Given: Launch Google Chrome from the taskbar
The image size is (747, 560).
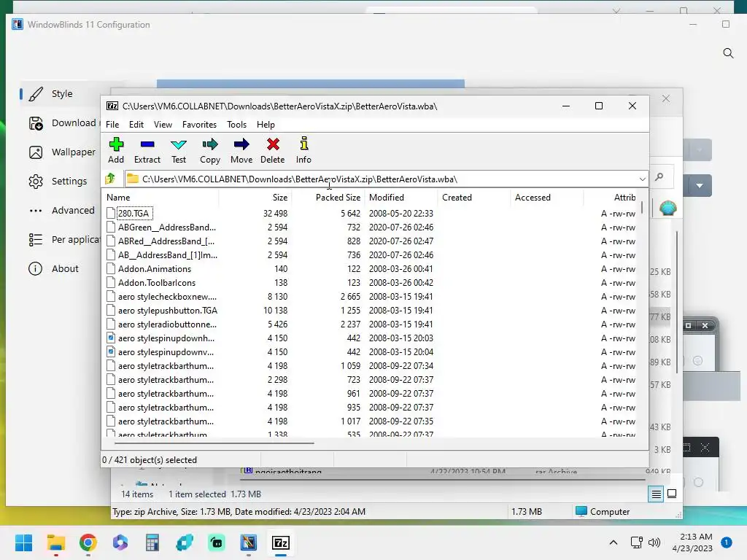Looking at the screenshot, I should [88, 542].
